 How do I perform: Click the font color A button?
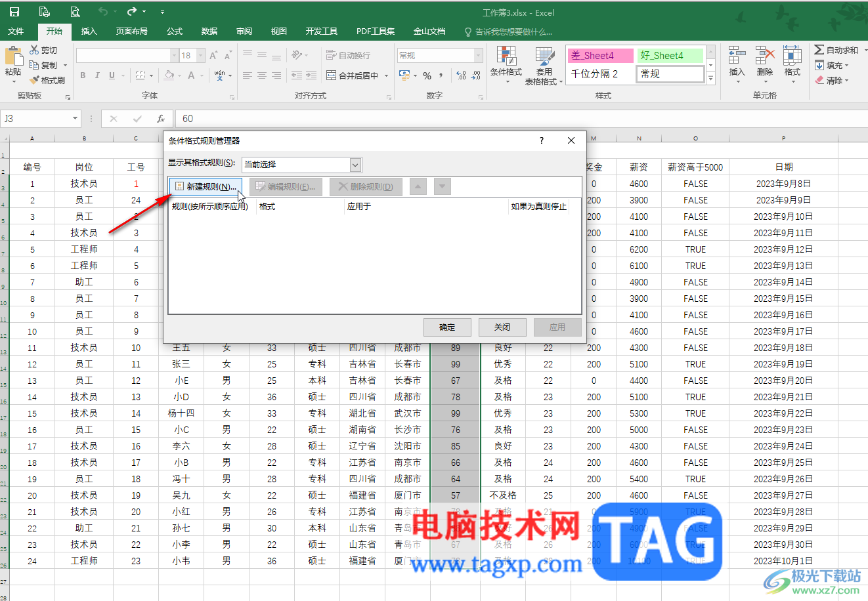[x=191, y=75]
